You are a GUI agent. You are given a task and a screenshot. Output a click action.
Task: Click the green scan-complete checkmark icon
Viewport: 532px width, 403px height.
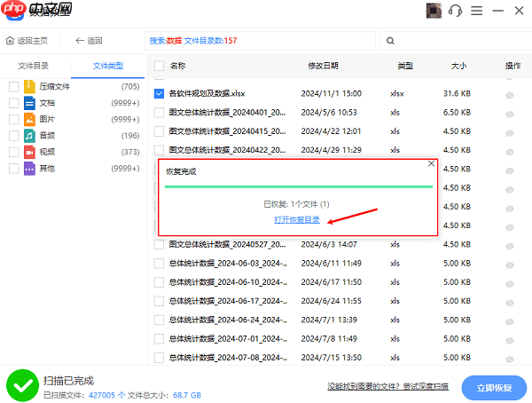(x=22, y=385)
